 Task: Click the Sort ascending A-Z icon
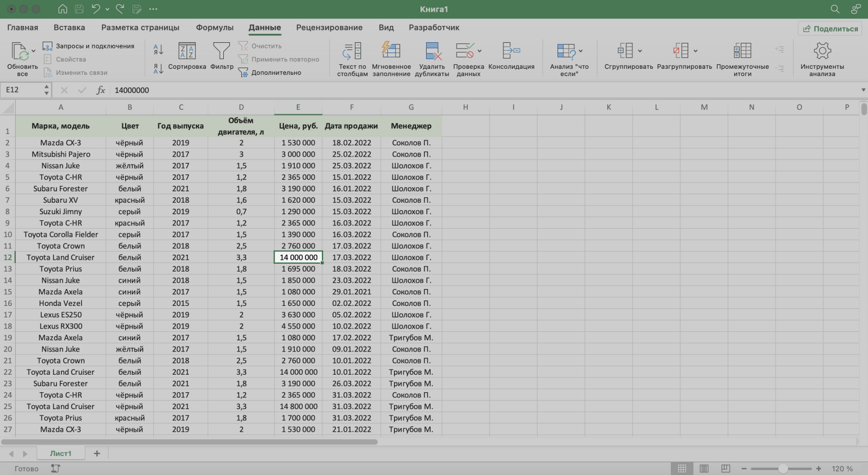coord(158,50)
